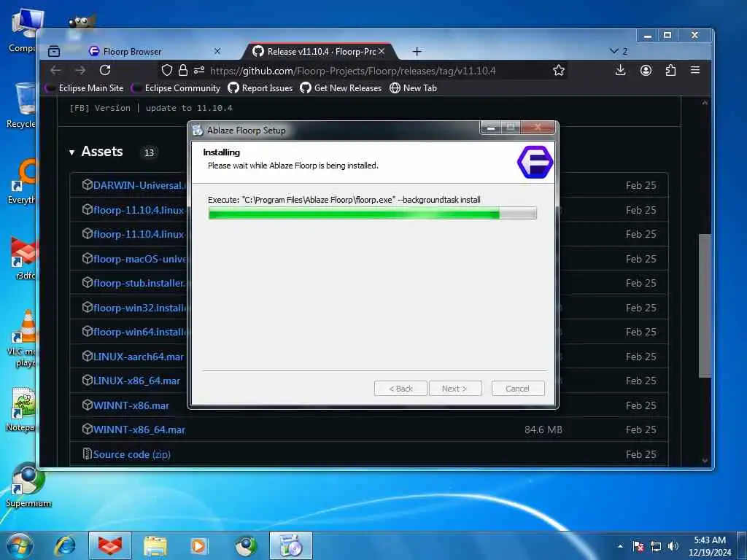Download Source code (zip)

[131, 455]
